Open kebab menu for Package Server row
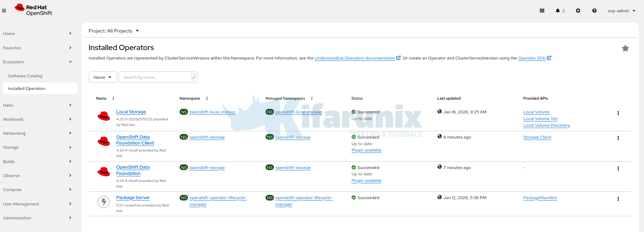Image resolution: width=644 pixels, height=232 pixels. coord(618,199)
